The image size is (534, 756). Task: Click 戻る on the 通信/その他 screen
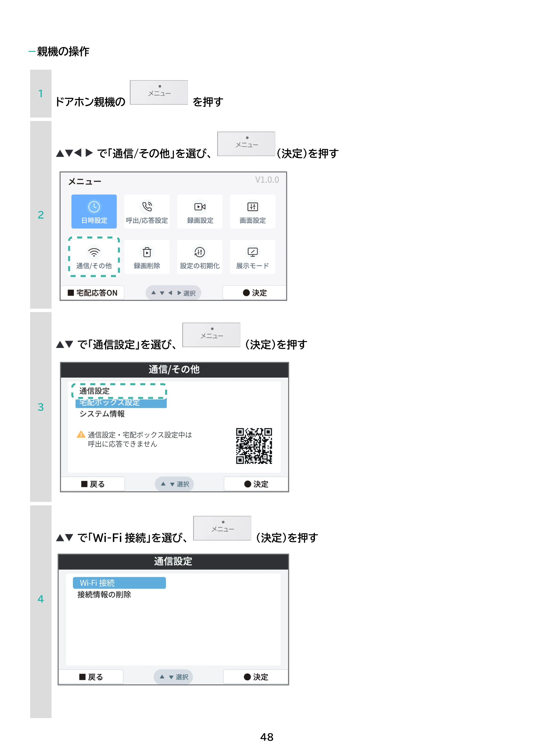click(93, 484)
